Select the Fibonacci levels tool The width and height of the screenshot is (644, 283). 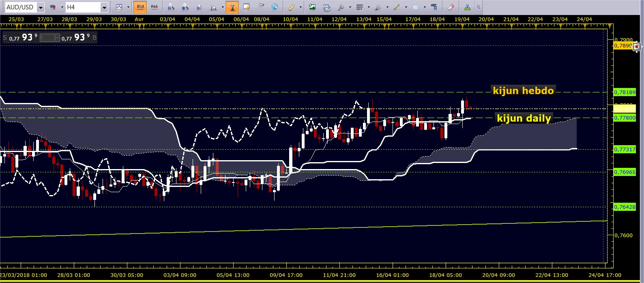[x=359, y=7]
